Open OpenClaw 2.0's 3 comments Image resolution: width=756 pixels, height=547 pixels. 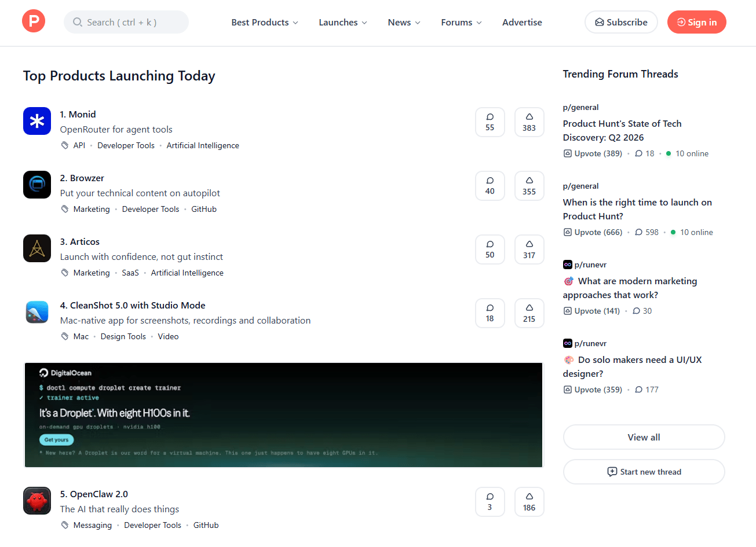490,502
